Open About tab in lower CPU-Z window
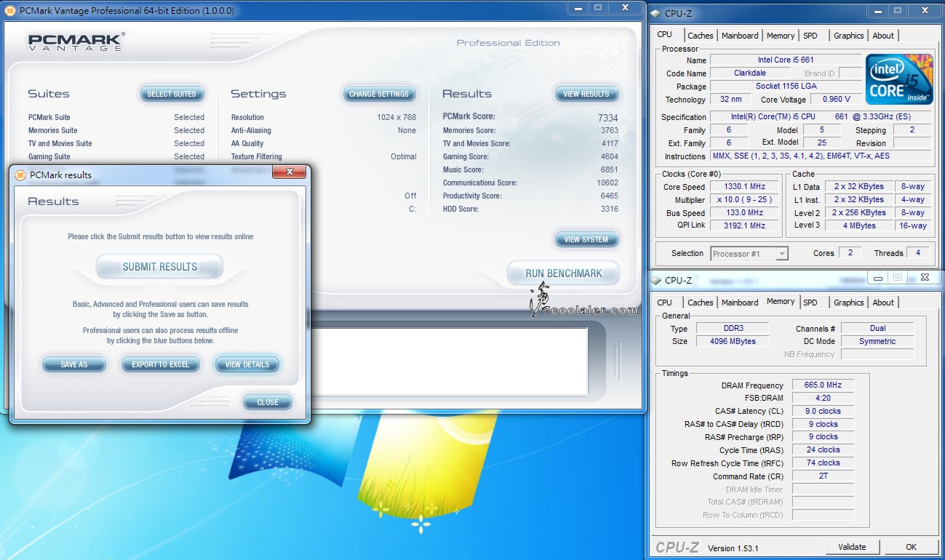The width and height of the screenshot is (945, 560). [x=883, y=303]
